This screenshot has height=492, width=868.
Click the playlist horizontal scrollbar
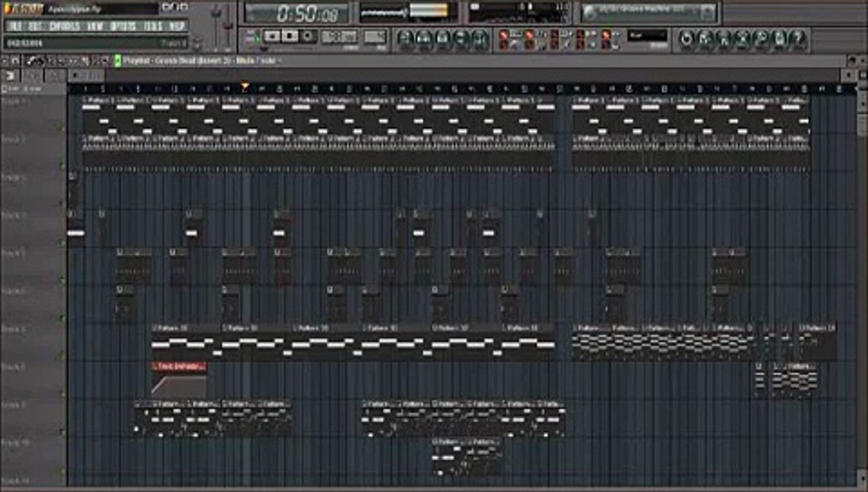pos(461,75)
